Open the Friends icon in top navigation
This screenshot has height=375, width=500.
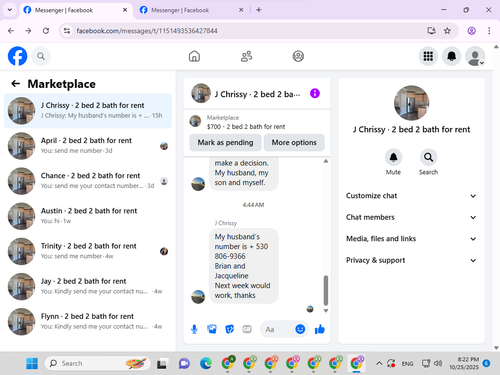246,56
